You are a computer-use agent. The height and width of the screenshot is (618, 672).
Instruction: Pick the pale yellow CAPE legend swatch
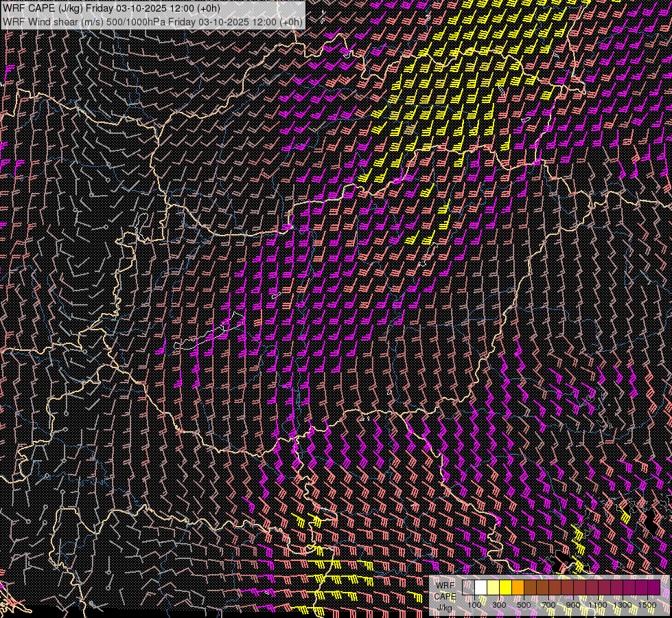pos(494,587)
